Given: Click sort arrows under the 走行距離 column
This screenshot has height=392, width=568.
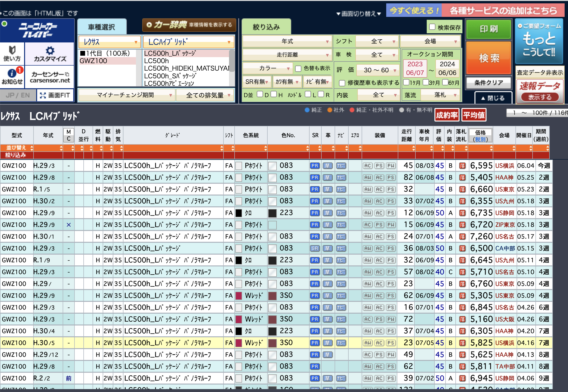Looking at the screenshot, I should (413, 148).
